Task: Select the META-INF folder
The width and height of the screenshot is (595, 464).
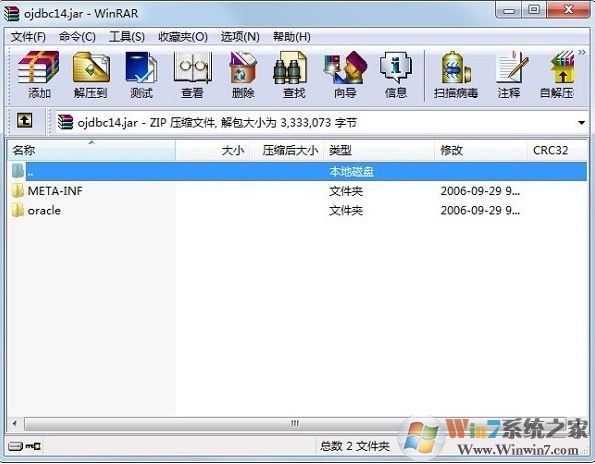Action: point(55,191)
